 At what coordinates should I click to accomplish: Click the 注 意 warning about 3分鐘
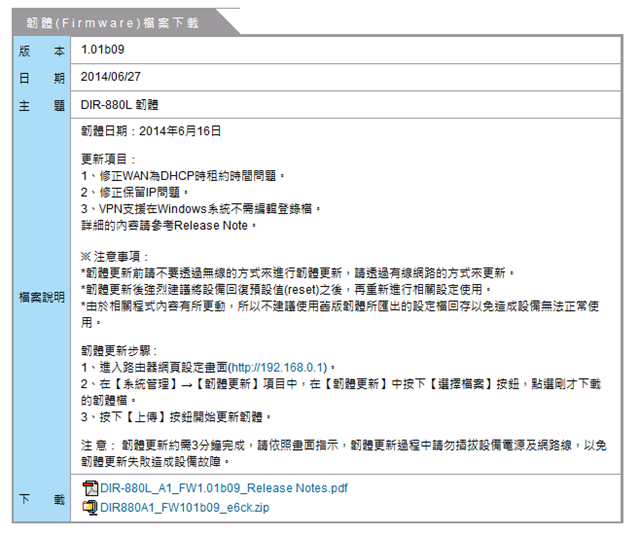tap(344, 453)
